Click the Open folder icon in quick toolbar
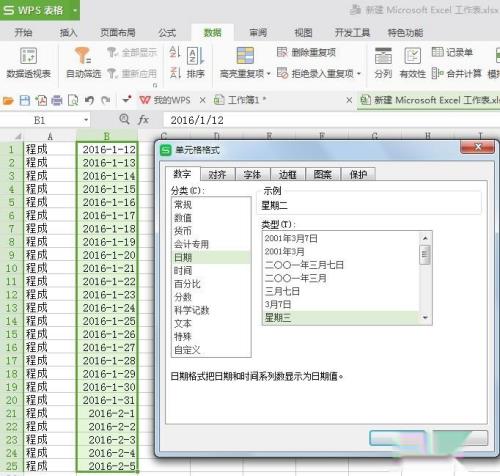Viewport: 500px width, 476px height. click(8, 100)
